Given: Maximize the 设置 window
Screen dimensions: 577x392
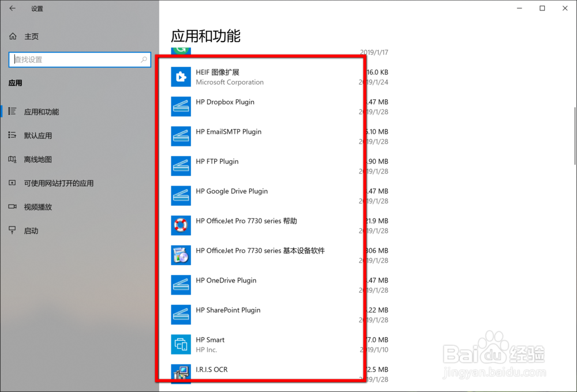Looking at the screenshot, I should 542,8.
